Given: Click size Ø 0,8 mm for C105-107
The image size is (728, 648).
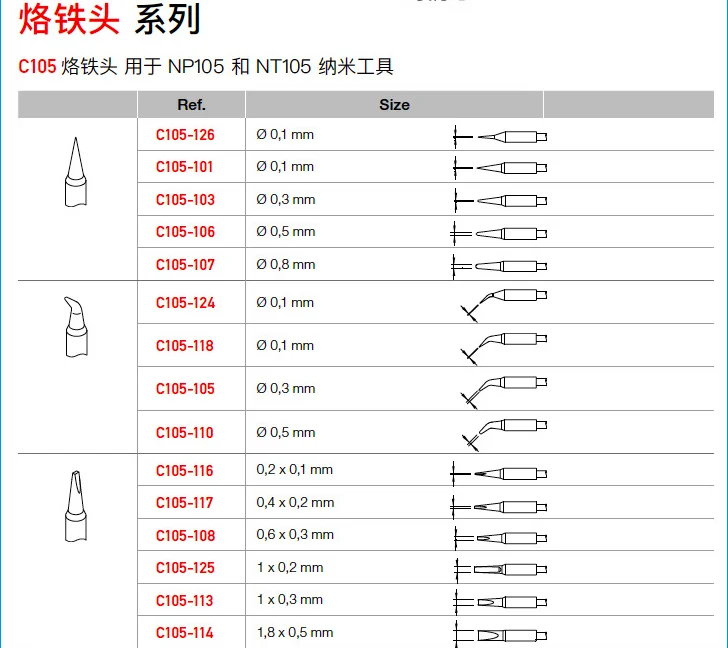Looking at the screenshot, I should click(286, 265).
